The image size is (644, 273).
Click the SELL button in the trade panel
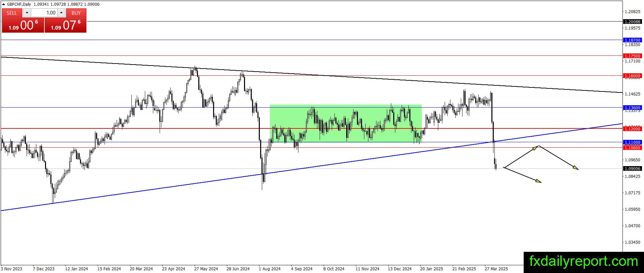(12, 13)
